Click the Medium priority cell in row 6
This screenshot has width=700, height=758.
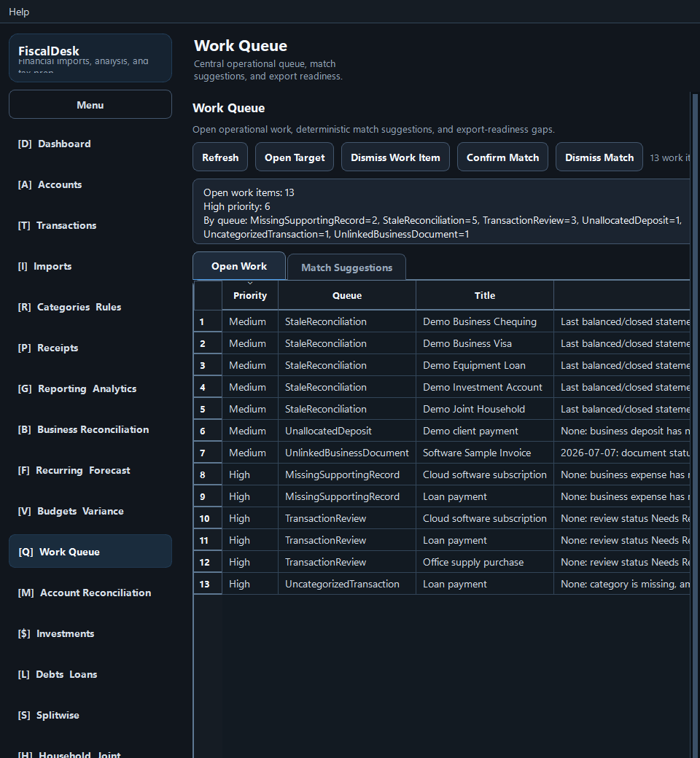250,431
